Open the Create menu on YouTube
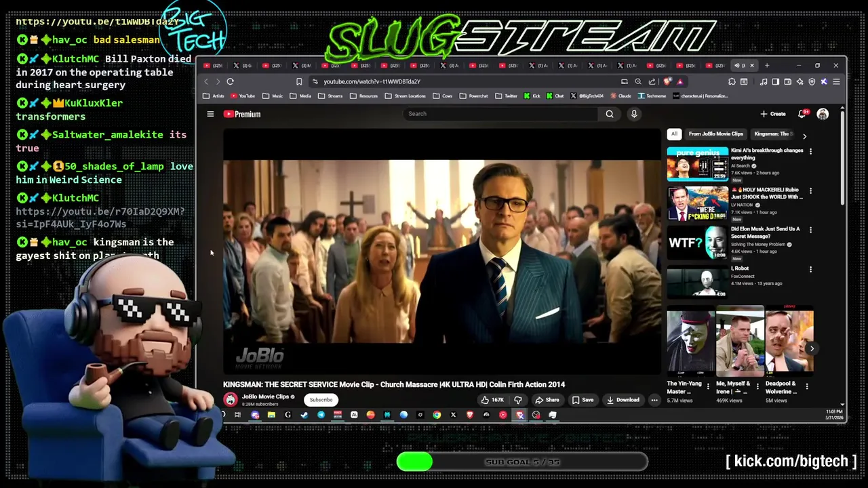This screenshot has height=488, width=868. [x=773, y=114]
